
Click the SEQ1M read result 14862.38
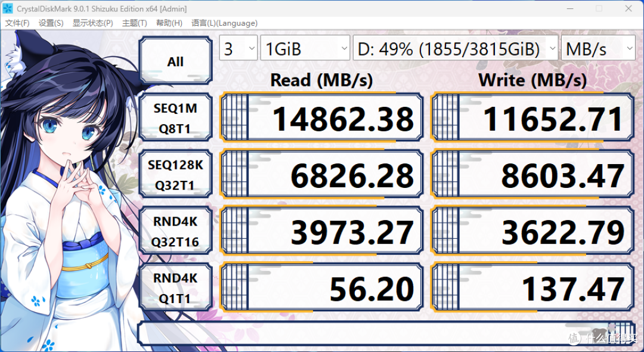pyautogui.click(x=322, y=118)
